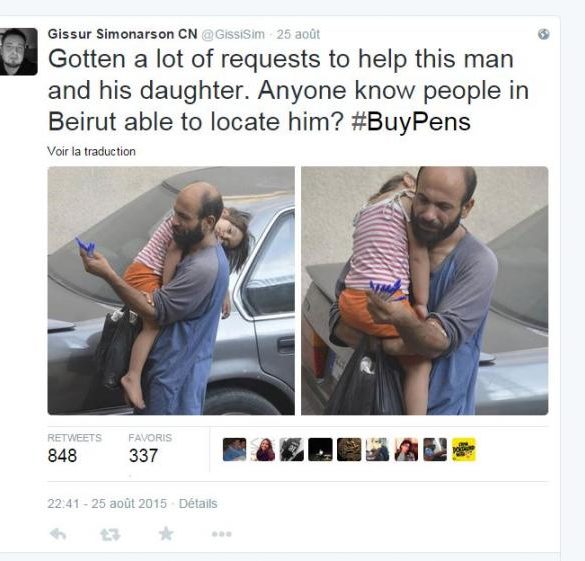585x561 pixels.
Task: Retweet using the retweet arrows icon
Action: point(110,535)
